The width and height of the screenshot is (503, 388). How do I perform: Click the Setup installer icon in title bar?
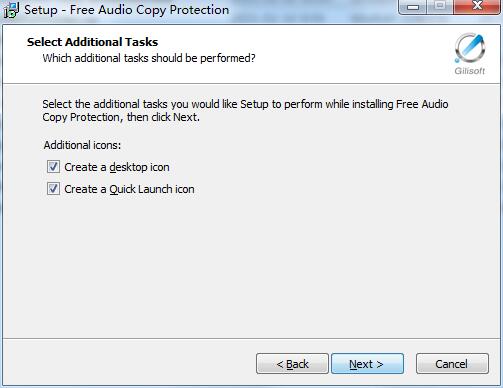point(11,10)
